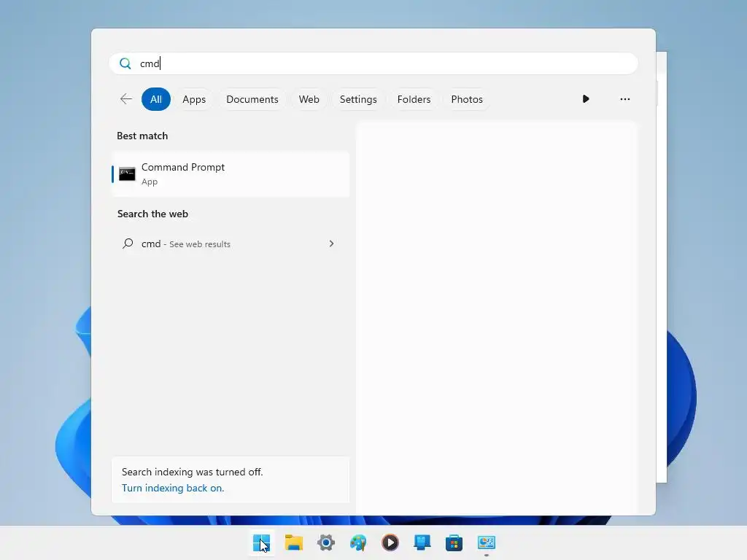Open the blue monitor app on taskbar

tap(422, 542)
